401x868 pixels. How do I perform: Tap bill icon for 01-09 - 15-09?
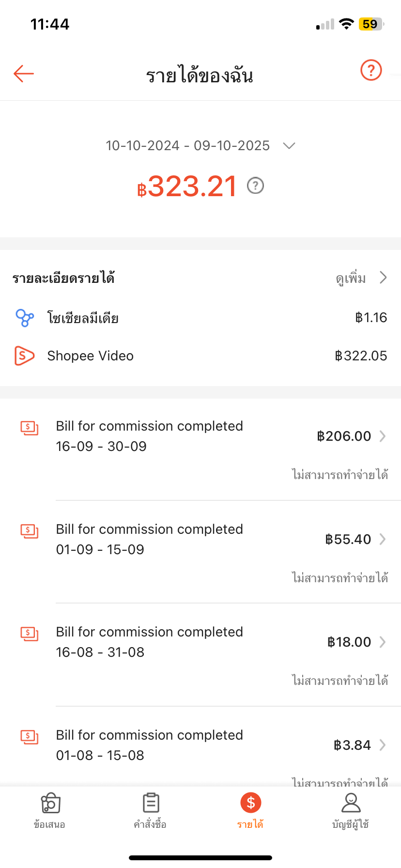point(29,531)
